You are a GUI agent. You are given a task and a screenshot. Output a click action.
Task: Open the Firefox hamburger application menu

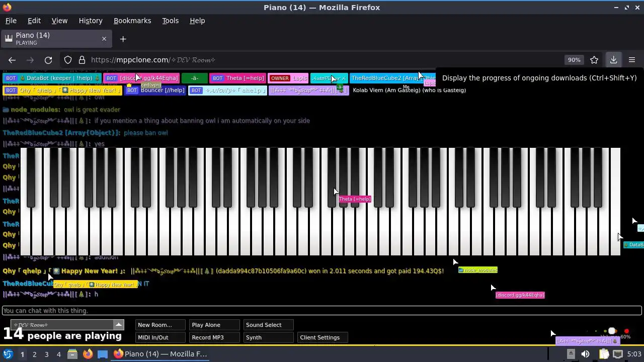click(632, 60)
